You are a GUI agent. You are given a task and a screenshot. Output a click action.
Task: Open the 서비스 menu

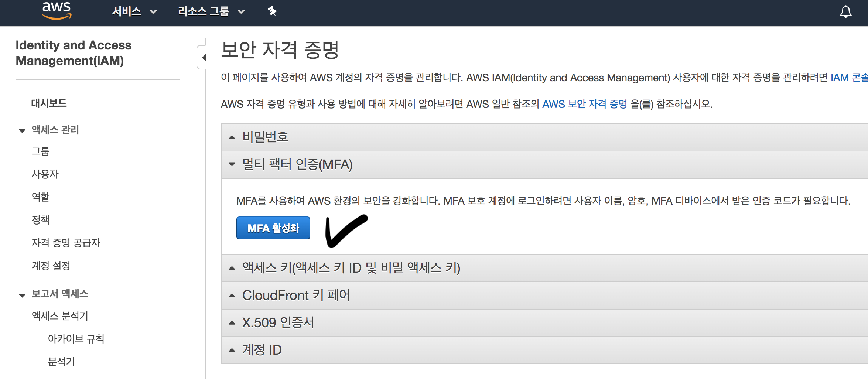click(134, 12)
